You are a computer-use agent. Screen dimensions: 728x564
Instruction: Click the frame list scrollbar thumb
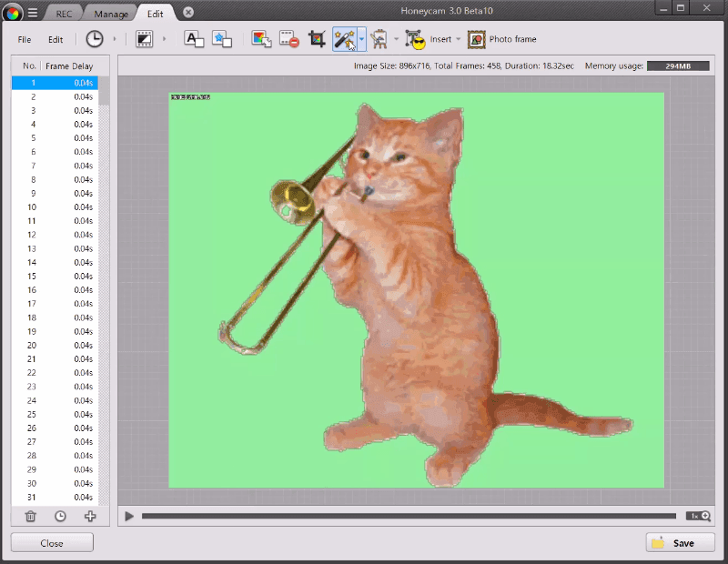coord(104,91)
